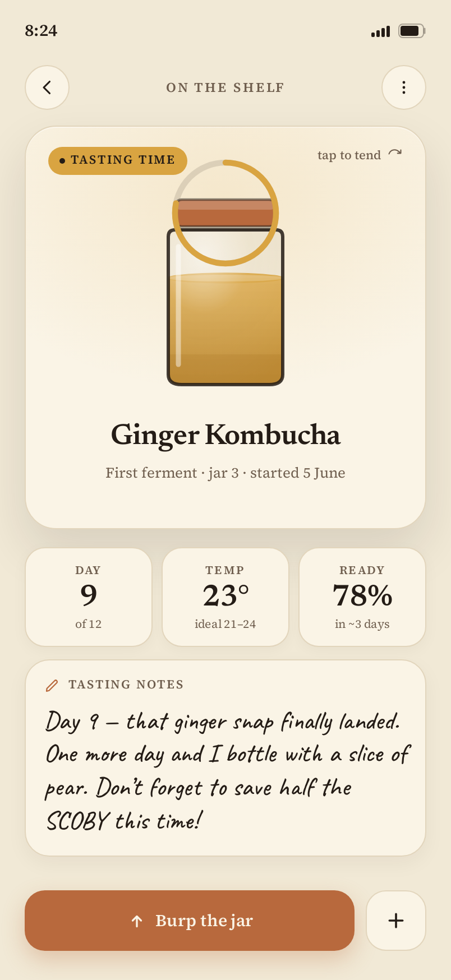
Task: Select the kombucha jar illustration
Action: [x=225, y=292]
